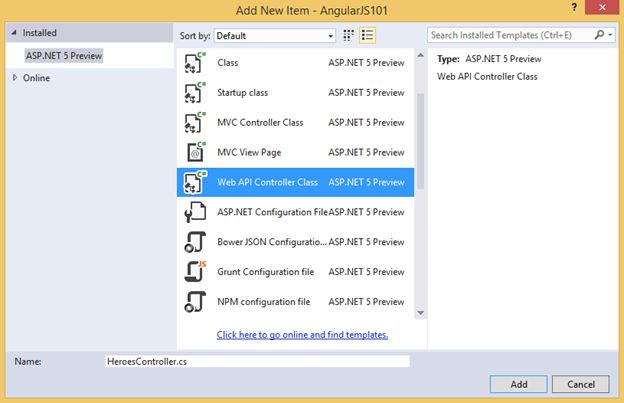Click the MVC Controller Class icon
This screenshot has height=403, width=624.
(x=195, y=122)
